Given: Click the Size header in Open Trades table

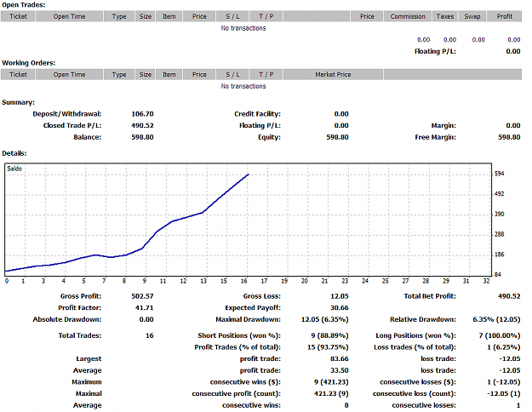Looking at the screenshot, I should (146, 16).
